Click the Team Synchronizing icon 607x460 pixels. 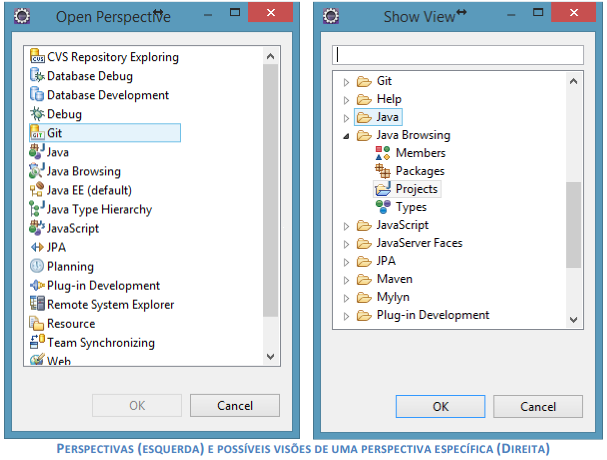coord(37,342)
